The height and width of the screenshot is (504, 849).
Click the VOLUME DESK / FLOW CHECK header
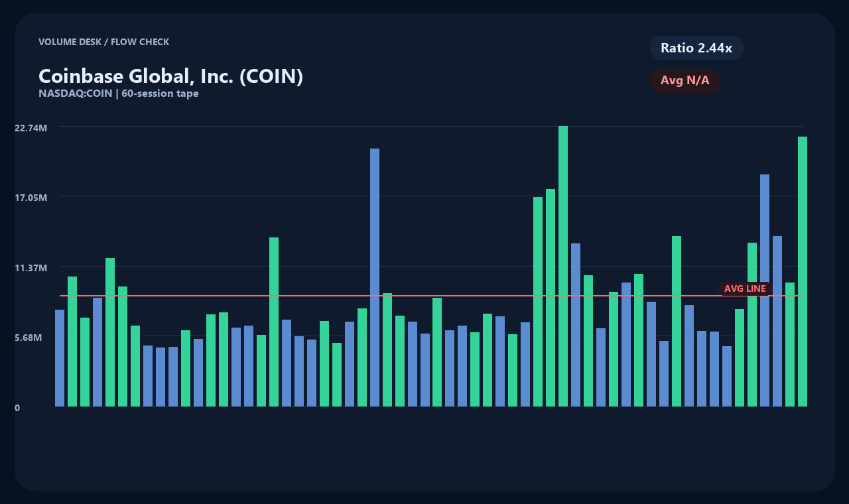coord(104,42)
